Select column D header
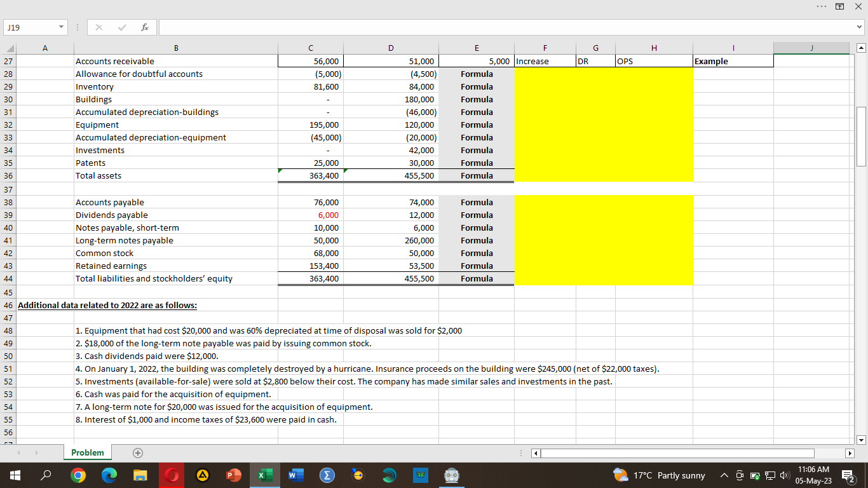868x488 pixels. coord(390,49)
